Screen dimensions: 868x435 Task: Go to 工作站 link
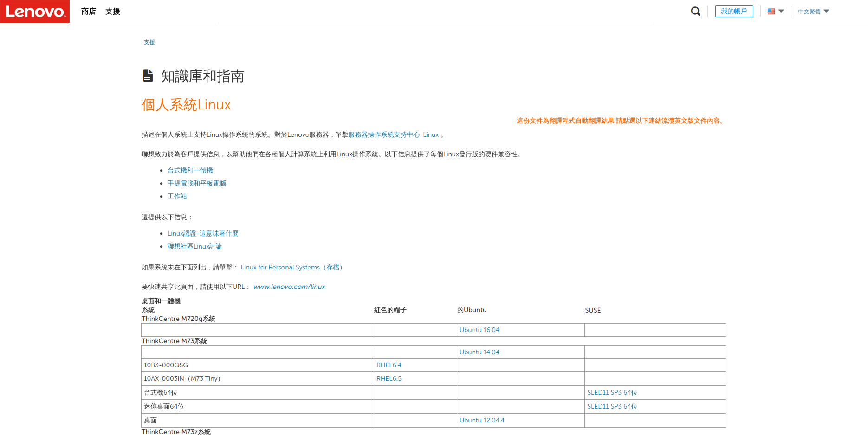tap(177, 196)
